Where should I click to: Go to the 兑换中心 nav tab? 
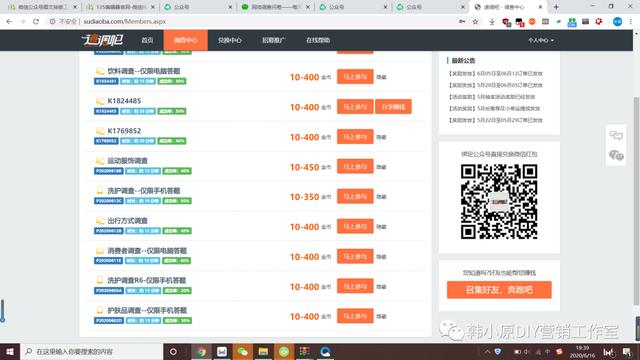pyautogui.click(x=229, y=40)
